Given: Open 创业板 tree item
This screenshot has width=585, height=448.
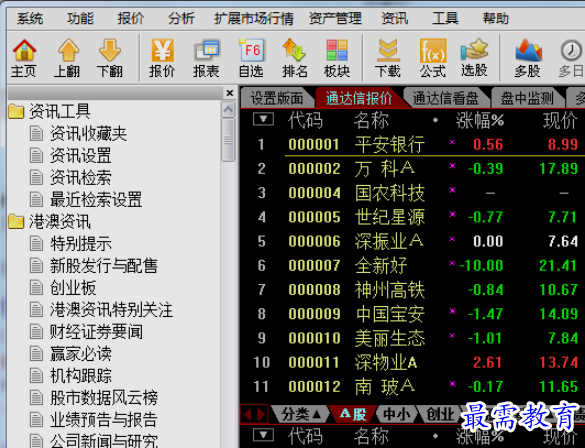Looking at the screenshot, I should (x=73, y=288).
